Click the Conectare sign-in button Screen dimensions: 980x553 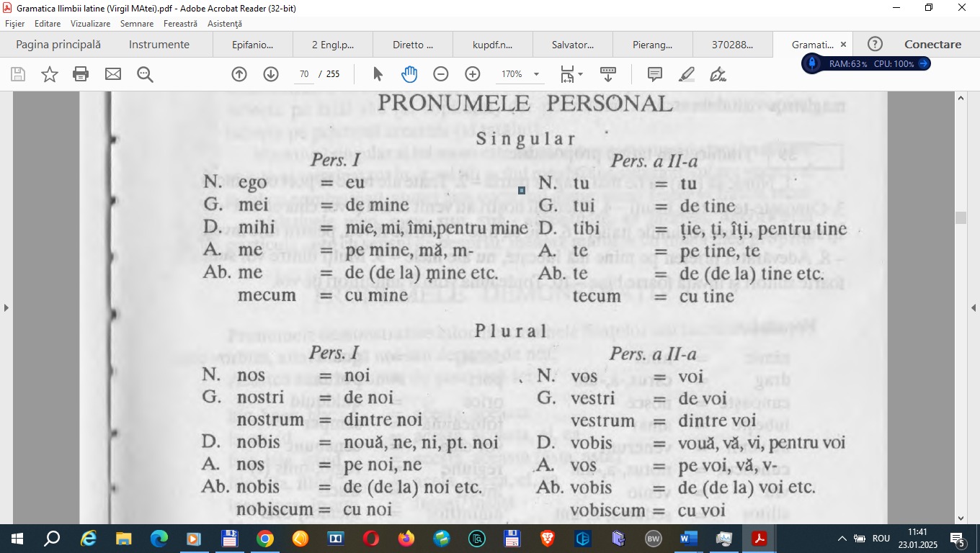tap(932, 44)
